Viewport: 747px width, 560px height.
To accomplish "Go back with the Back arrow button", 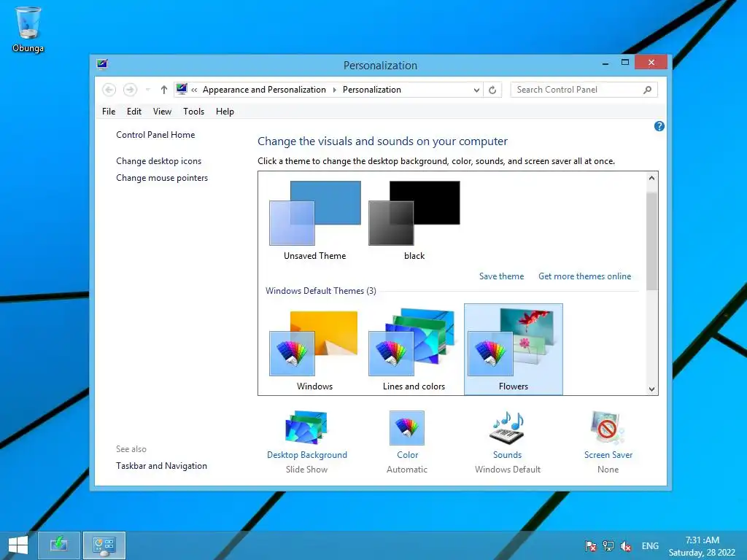I will pos(109,90).
